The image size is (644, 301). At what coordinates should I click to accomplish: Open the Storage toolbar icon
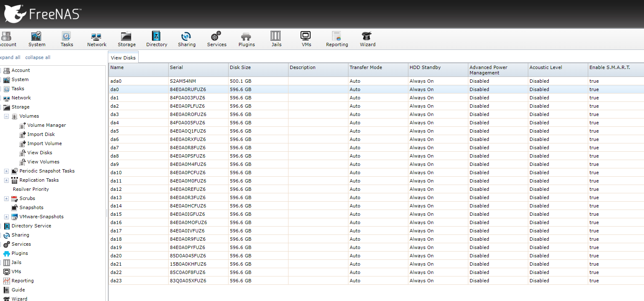(x=127, y=39)
